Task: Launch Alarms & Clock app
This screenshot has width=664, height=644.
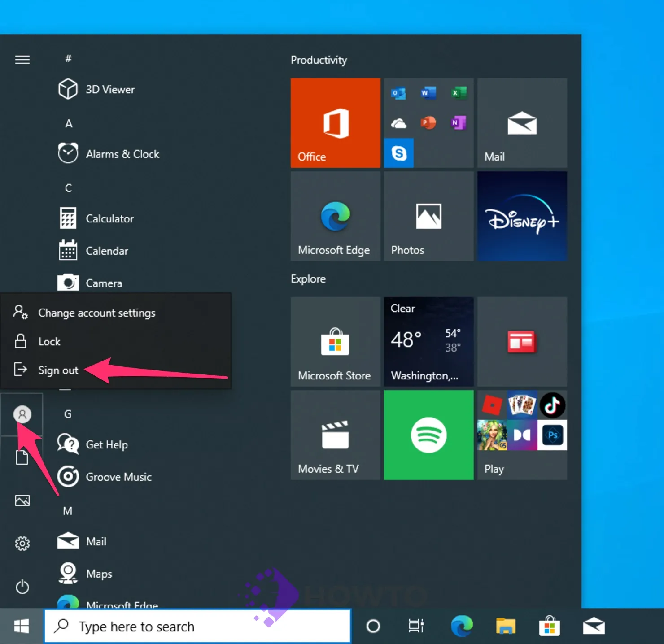Action: click(x=109, y=154)
